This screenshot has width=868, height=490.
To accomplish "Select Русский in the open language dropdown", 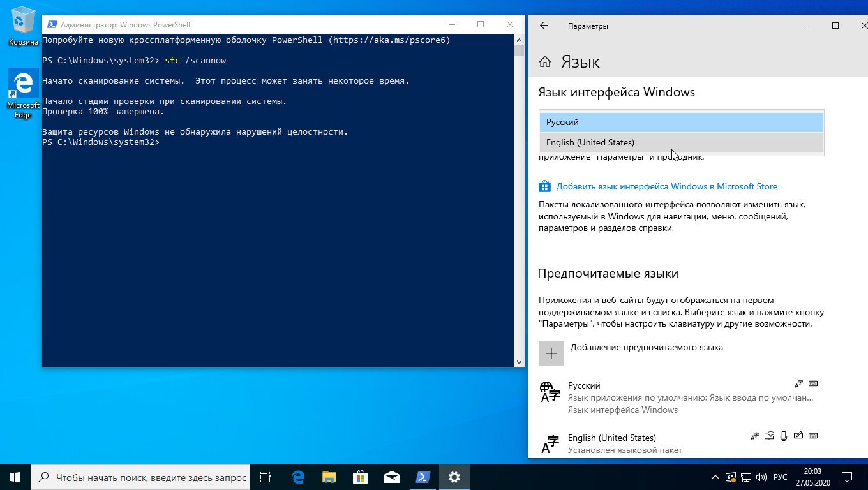I will [682, 122].
